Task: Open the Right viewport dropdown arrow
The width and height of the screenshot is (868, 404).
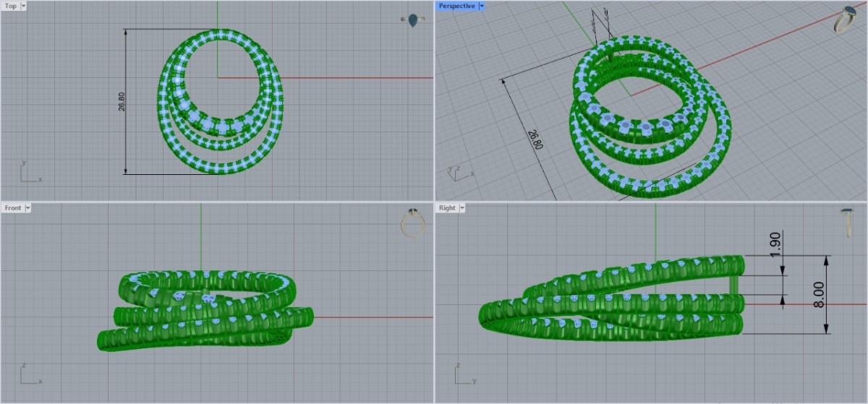Action: click(462, 208)
